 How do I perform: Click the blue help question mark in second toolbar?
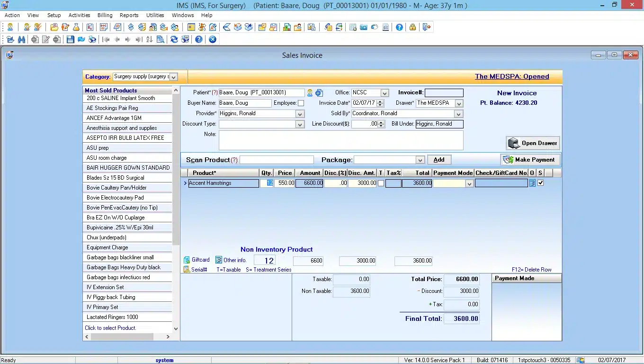coord(199,40)
